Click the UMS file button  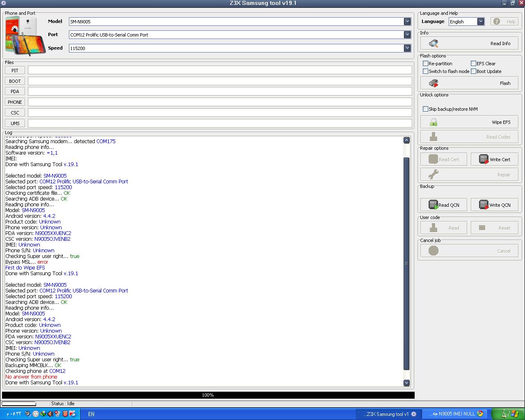(x=15, y=123)
